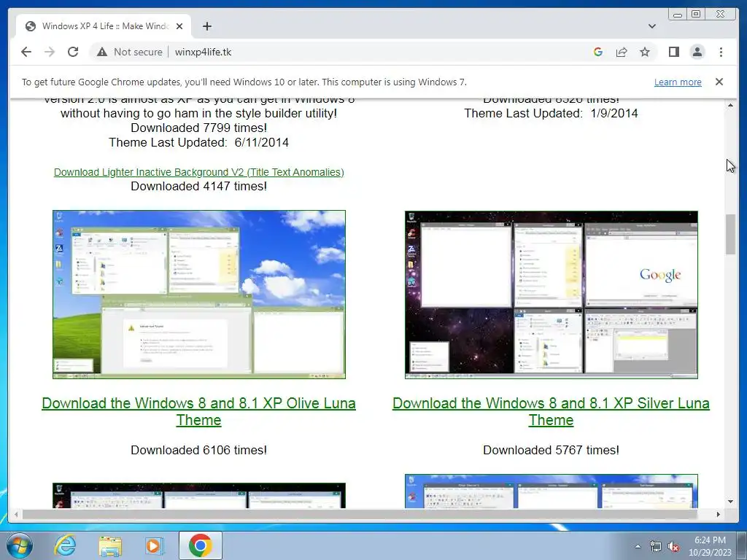Open the network status tray icon

point(656,546)
